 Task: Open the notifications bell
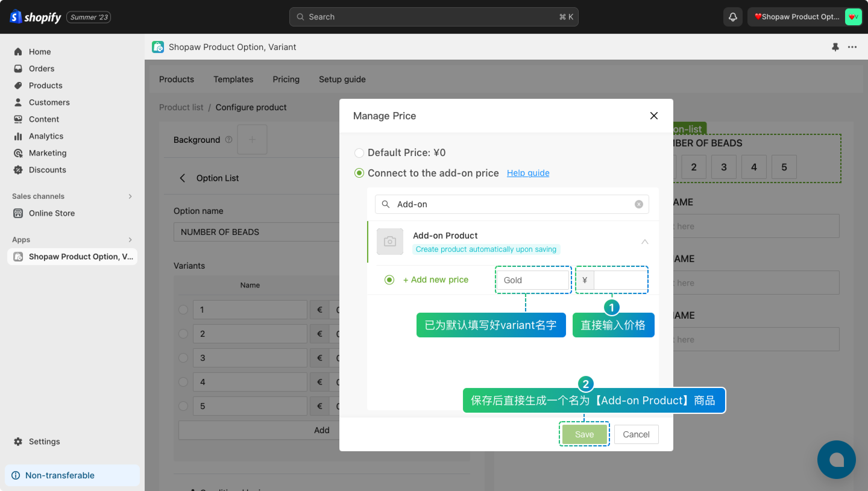pyautogui.click(x=732, y=17)
